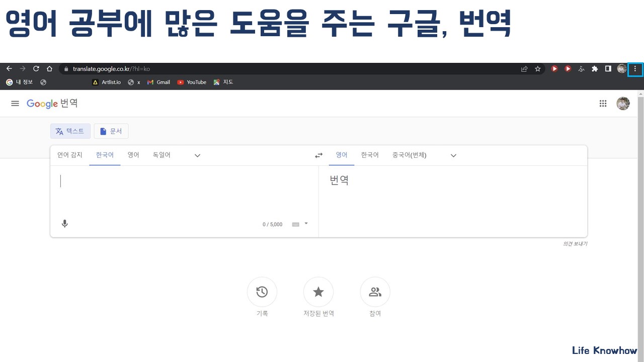Open the Google apps grid

click(x=603, y=104)
